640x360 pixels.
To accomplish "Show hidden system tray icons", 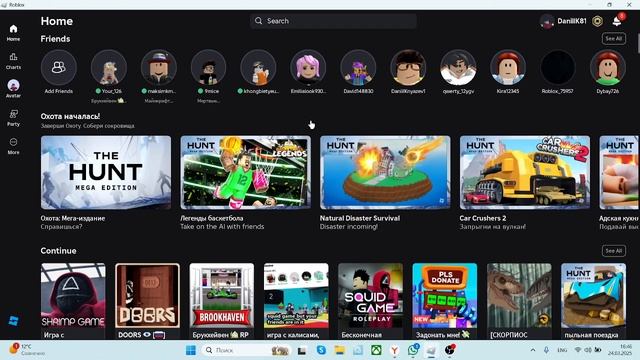I will (533, 350).
